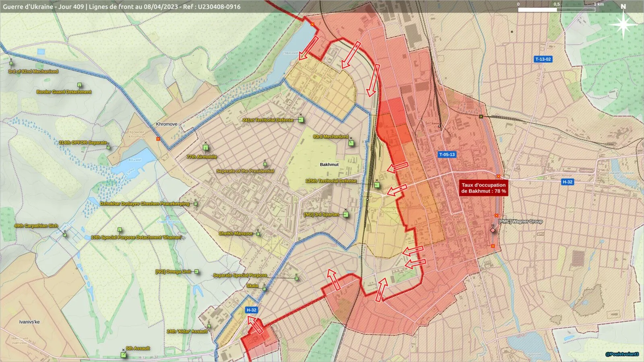Select the 77th Airmobile unit marker
Image resolution: width=644 pixels, height=362 pixels.
pos(206,147)
